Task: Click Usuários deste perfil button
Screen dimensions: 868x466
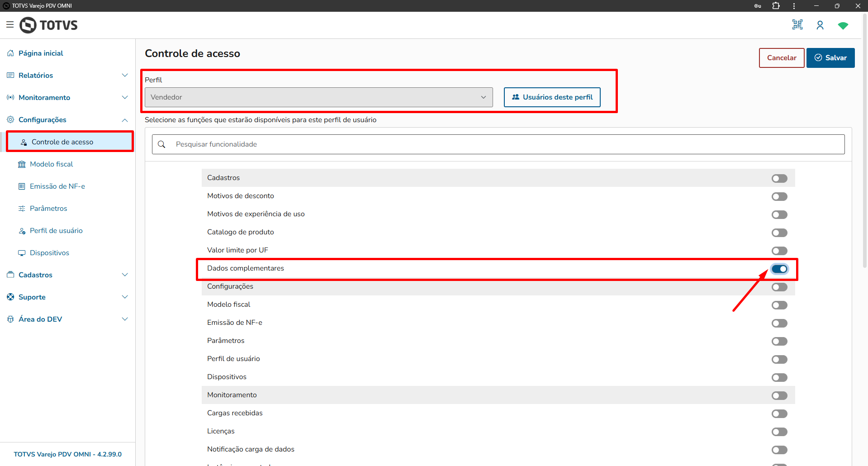Action: (x=552, y=97)
